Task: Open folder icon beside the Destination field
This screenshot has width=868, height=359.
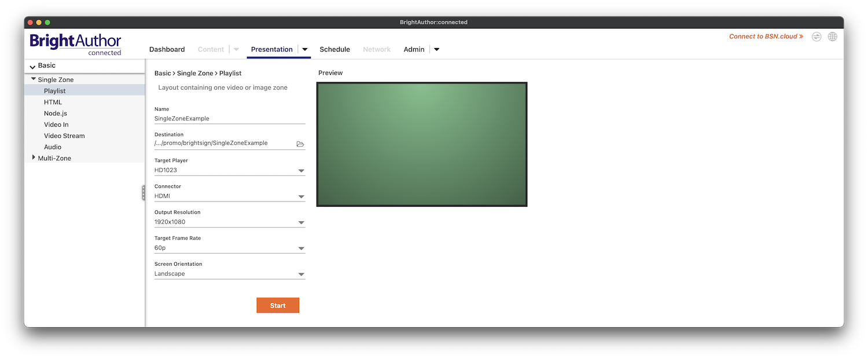Action: coord(300,144)
